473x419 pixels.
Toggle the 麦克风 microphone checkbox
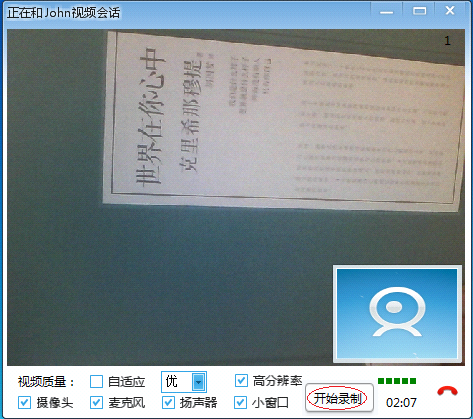(x=96, y=402)
